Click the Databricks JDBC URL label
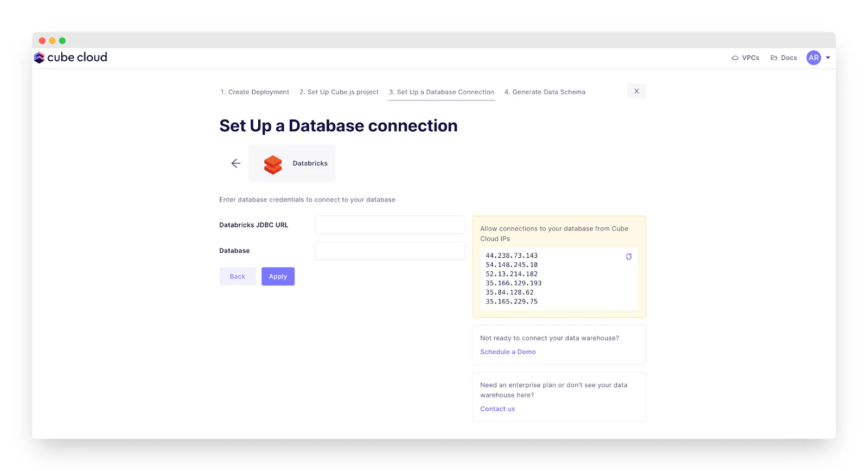This screenshot has height=471, width=868. pos(253,225)
